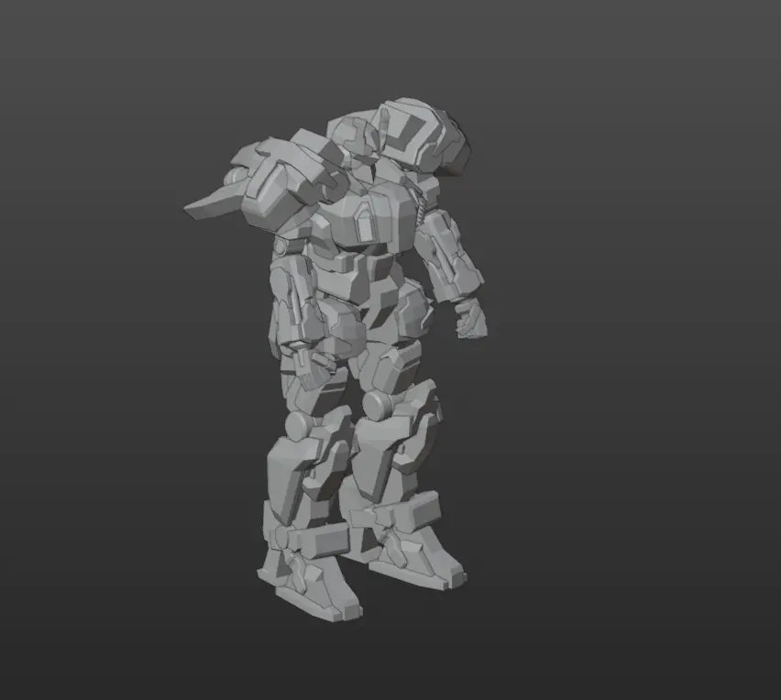781x700 pixels.
Task: Click the round joint behind the shoulder fin
Action: (237, 177)
